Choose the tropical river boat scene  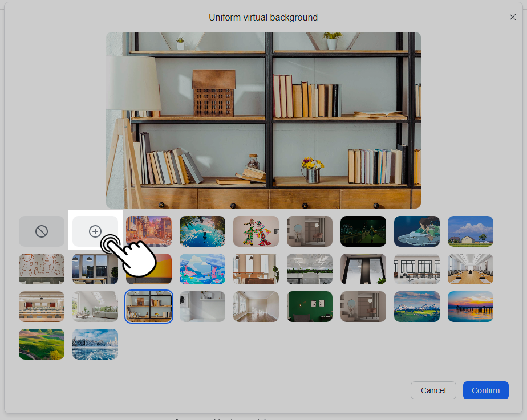pyautogui.click(x=202, y=231)
